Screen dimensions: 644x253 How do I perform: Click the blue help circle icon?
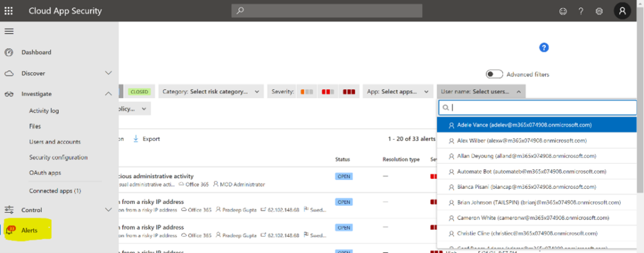point(544,48)
